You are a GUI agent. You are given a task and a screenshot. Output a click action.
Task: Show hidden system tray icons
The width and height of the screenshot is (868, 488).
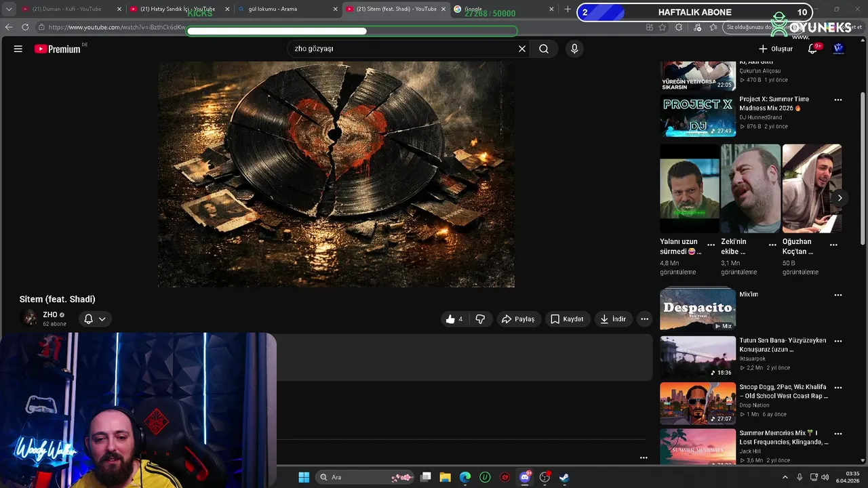pyautogui.click(x=785, y=477)
